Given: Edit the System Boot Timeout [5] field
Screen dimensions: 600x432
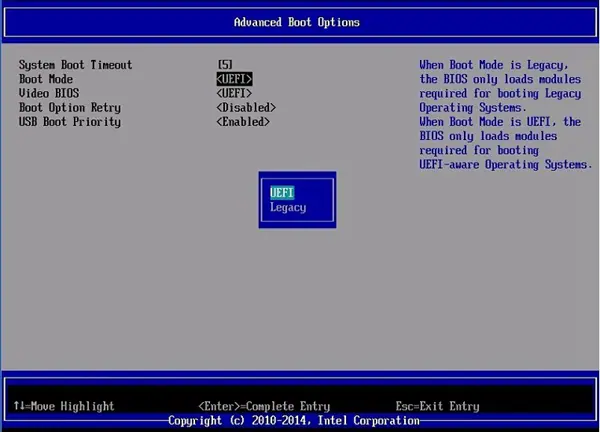Looking at the screenshot, I should 225,65.
